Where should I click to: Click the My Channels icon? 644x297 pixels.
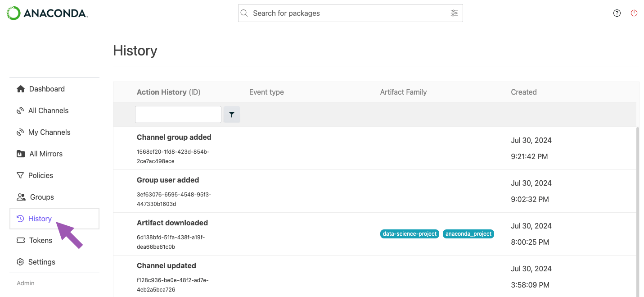pyautogui.click(x=20, y=132)
